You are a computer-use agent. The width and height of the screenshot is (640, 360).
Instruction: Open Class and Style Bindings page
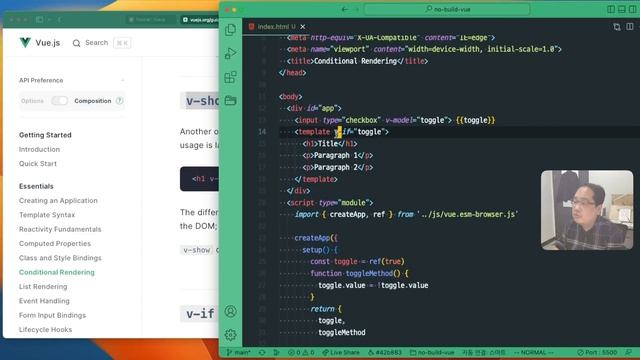[60, 258]
